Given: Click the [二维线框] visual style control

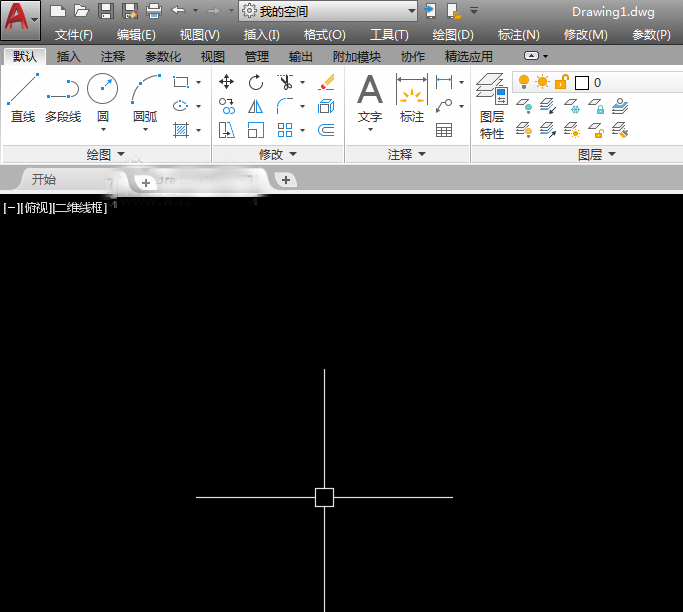Looking at the screenshot, I should click(x=80, y=208).
